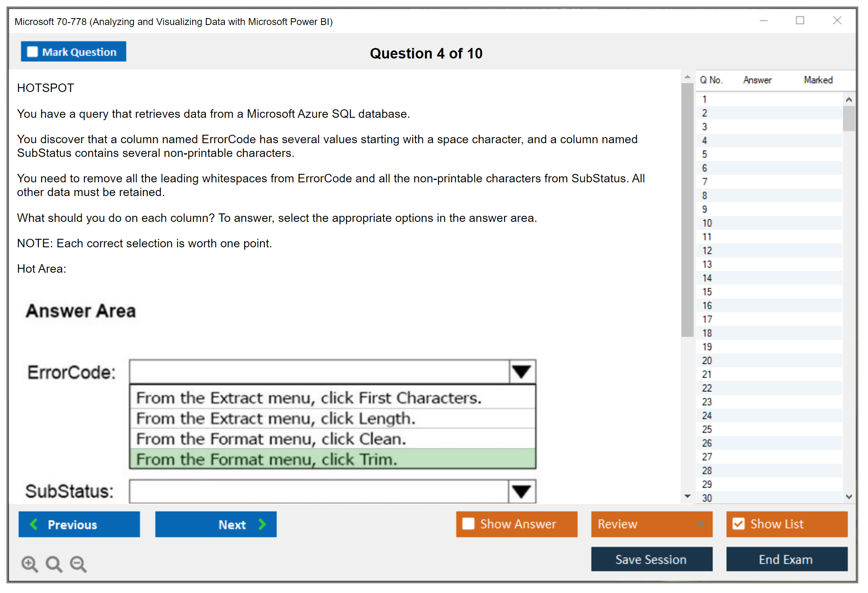Click the End Exam button

pos(786,559)
